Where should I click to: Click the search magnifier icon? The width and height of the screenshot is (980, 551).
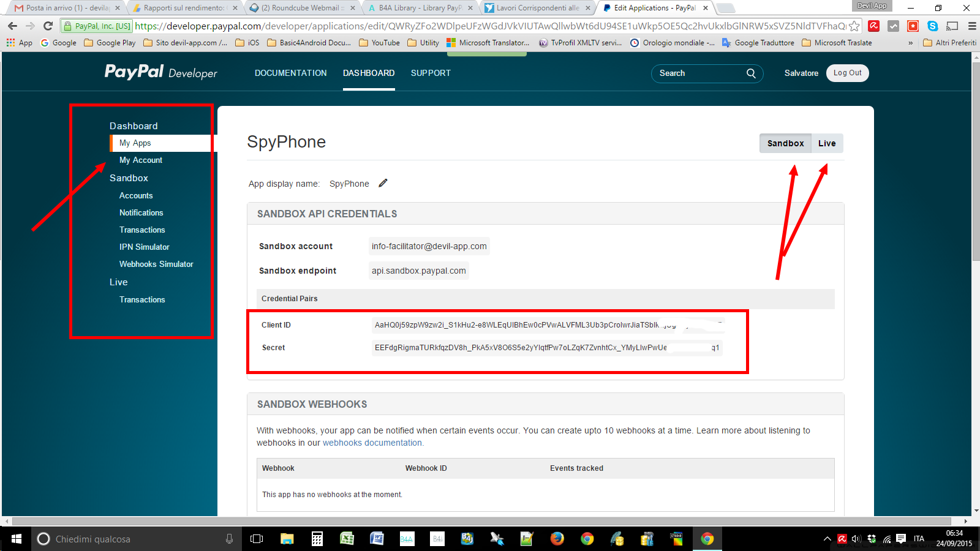pos(751,73)
